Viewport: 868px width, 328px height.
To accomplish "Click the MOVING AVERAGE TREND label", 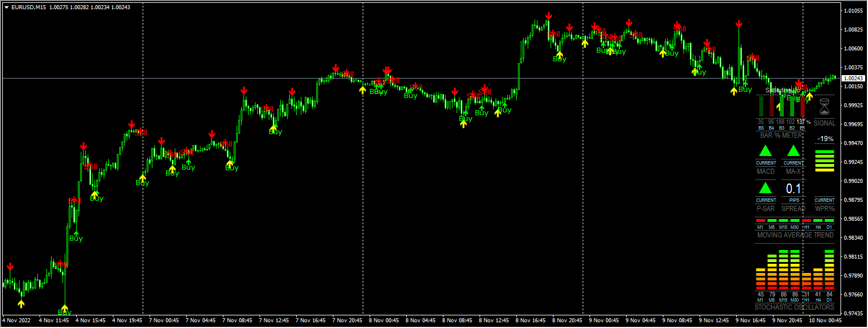I will 795,235.
